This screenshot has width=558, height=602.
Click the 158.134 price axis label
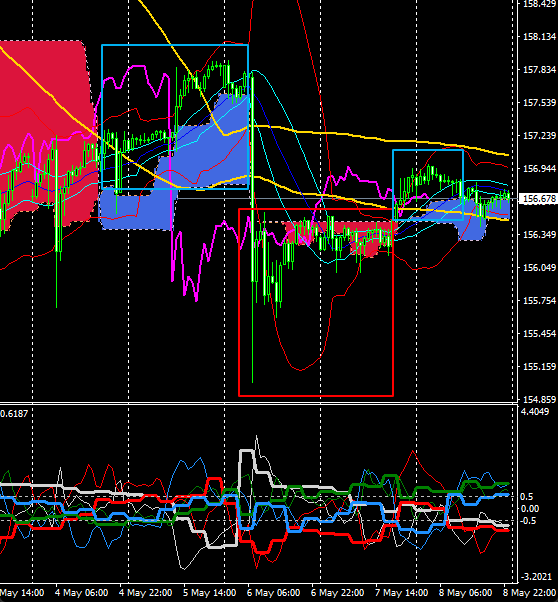[x=539, y=36]
